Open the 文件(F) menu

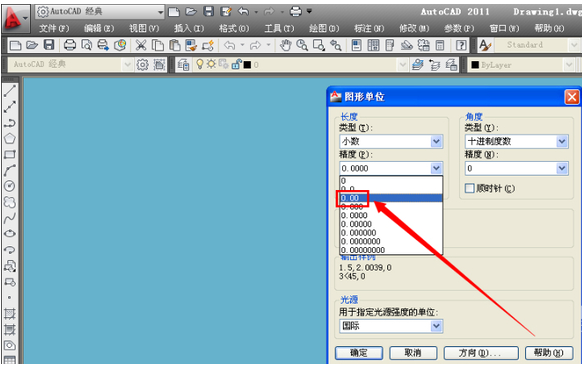click(x=54, y=29)
